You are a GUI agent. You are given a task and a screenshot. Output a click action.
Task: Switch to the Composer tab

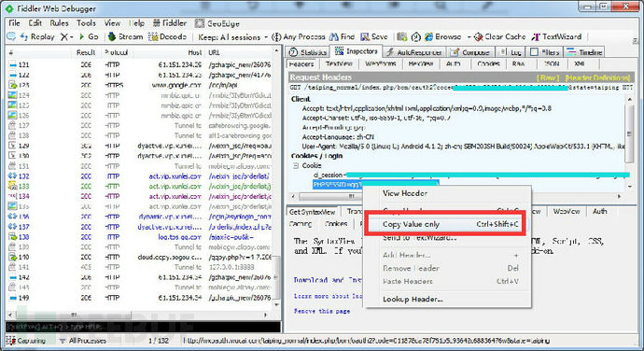(470, 52)
